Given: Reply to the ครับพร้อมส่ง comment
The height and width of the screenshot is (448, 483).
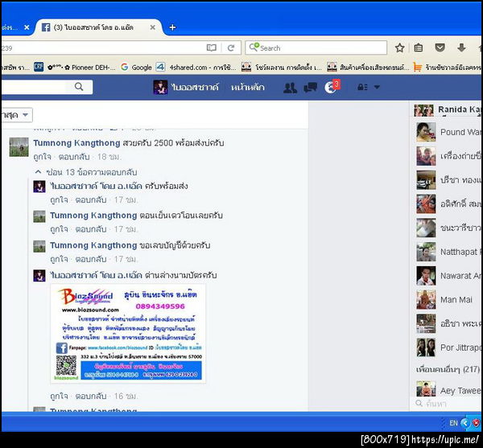Looking at the screenshot, I should (x=91, y=200).
